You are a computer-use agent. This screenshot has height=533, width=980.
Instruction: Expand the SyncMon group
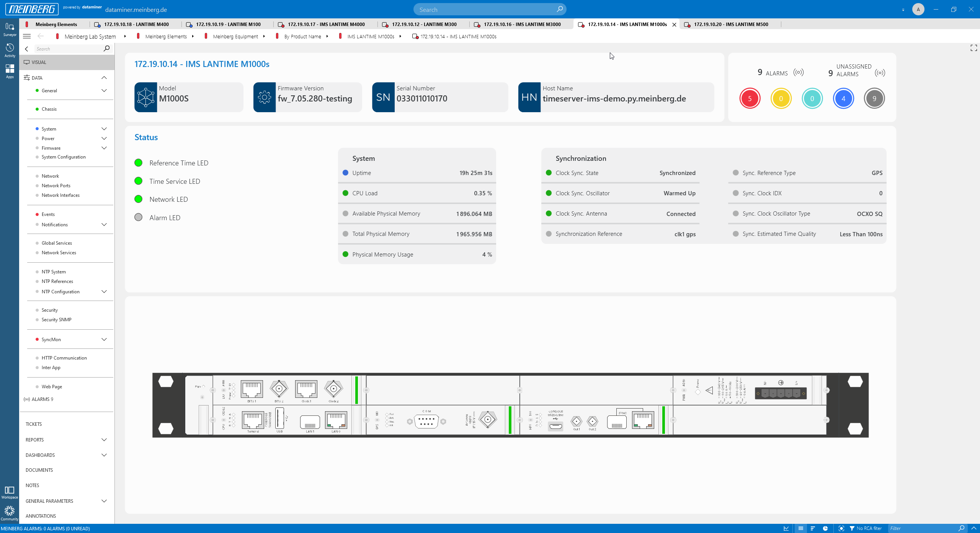click(104, 340)
